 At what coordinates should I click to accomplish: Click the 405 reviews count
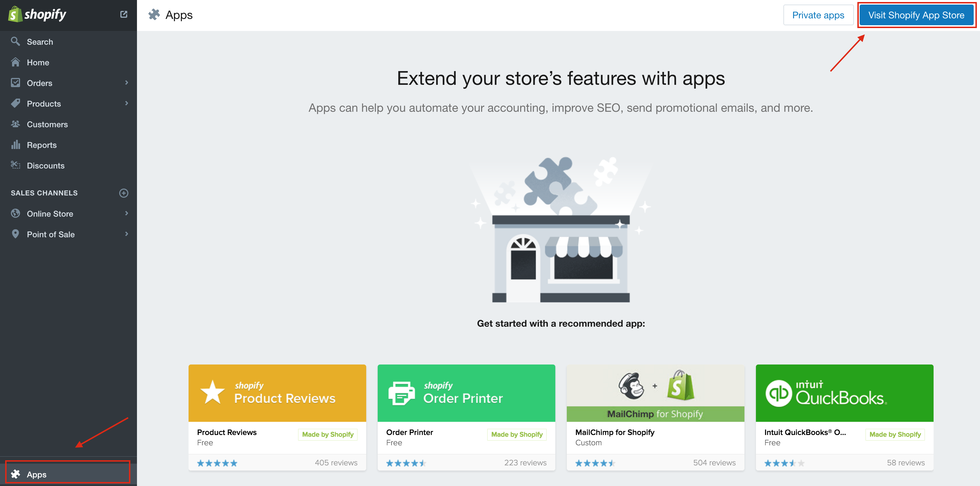click(x=336, y=463)
